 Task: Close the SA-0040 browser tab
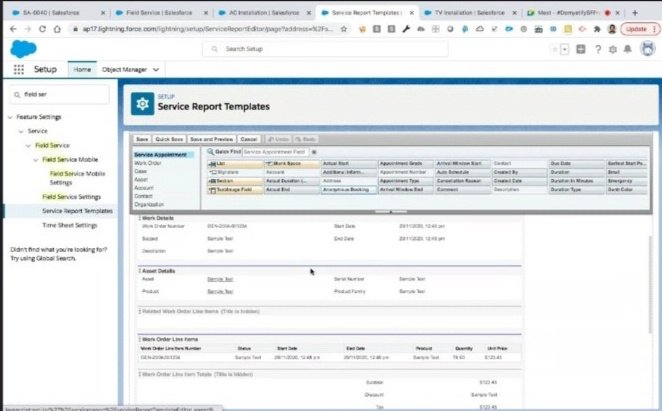click(103, 13)
